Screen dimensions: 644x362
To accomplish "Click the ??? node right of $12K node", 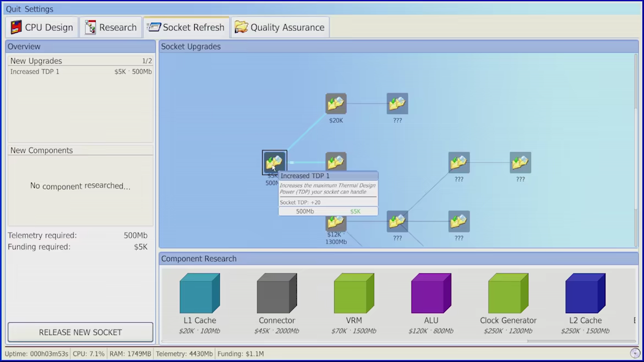I will [397, 222].
